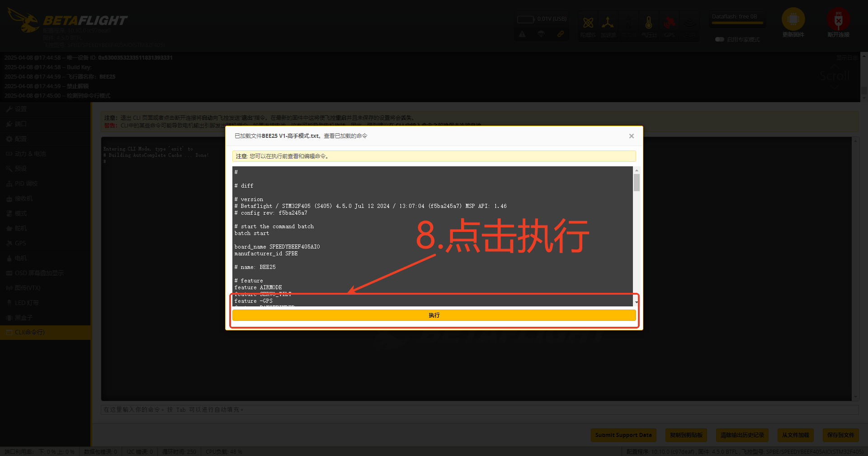868x456 pixels.
Task: Open the 端口 (Ports) tab
Action: (45, 124)
